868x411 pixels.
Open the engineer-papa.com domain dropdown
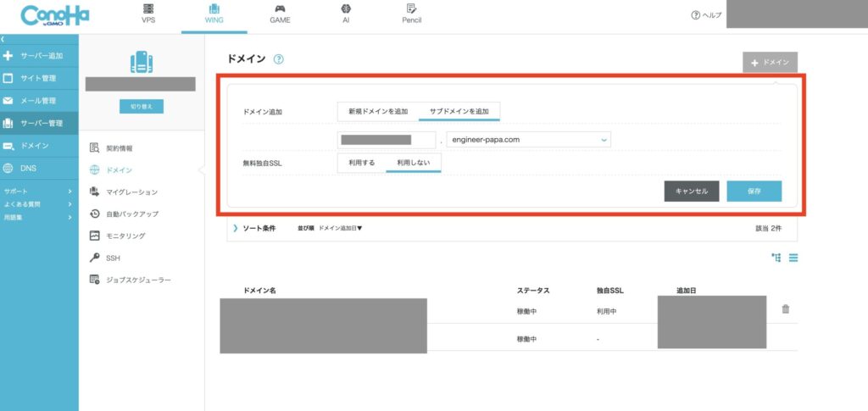[x=528, y=139]
